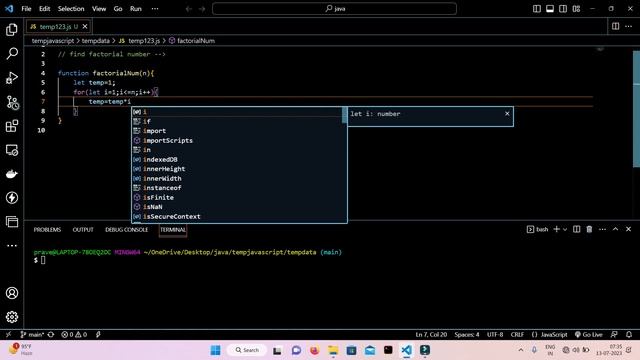Start Go Live server
This screenshot has height=360, width=640.
[x=589, y=334]
